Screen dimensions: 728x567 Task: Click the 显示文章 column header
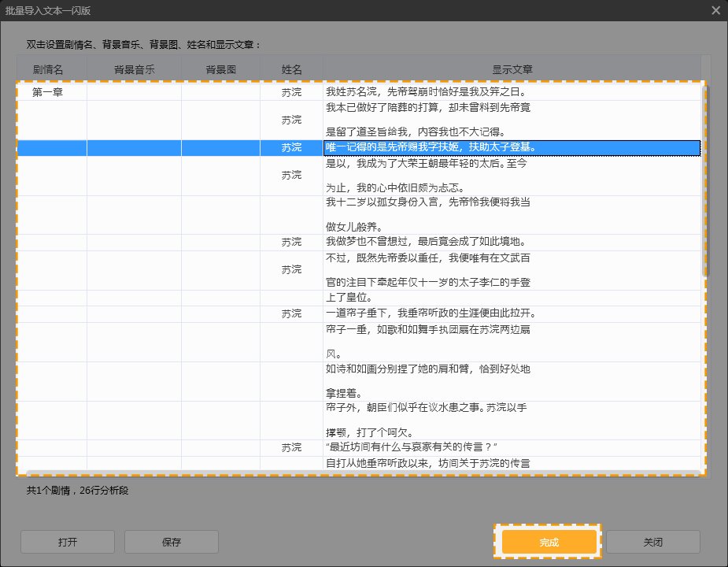(512, 69)
